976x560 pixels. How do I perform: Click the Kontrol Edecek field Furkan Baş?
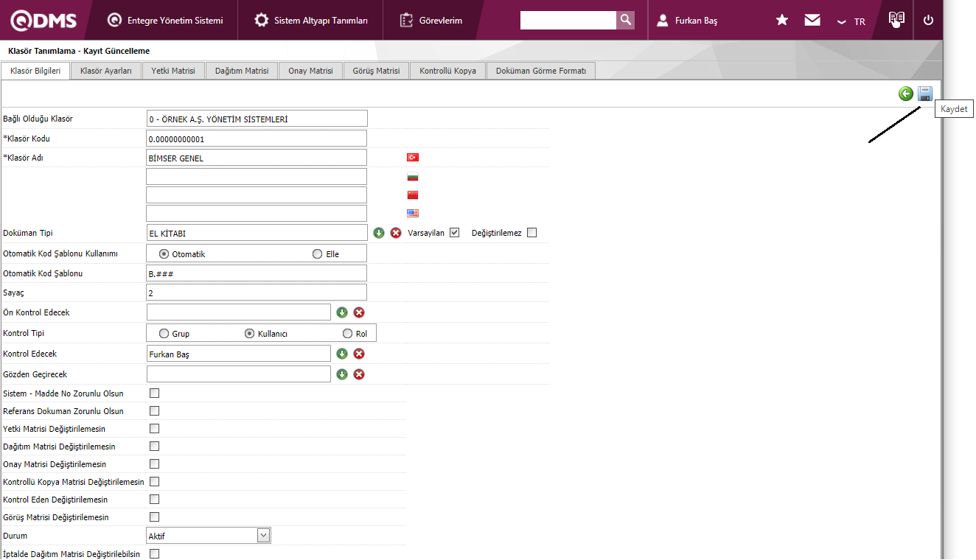click(x=239, y=354)
